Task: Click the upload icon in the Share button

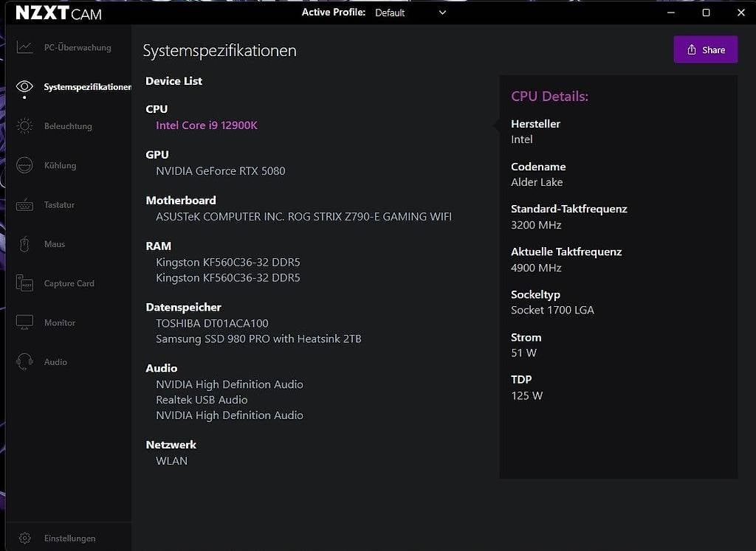Action: (691, 49)
